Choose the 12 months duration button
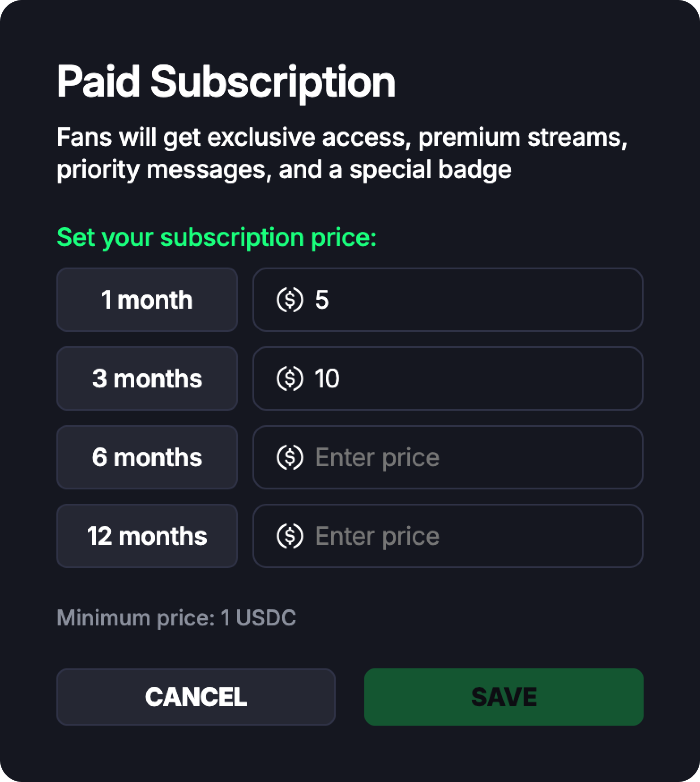700x782 pixels. tap(147, 536)
